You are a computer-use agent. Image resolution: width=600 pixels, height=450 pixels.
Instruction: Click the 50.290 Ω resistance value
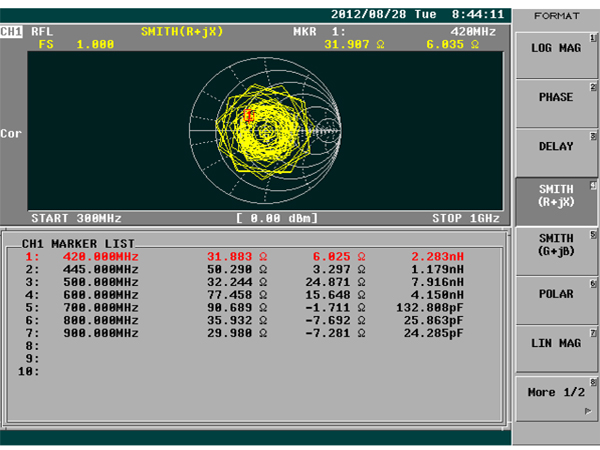coord(237,269)
